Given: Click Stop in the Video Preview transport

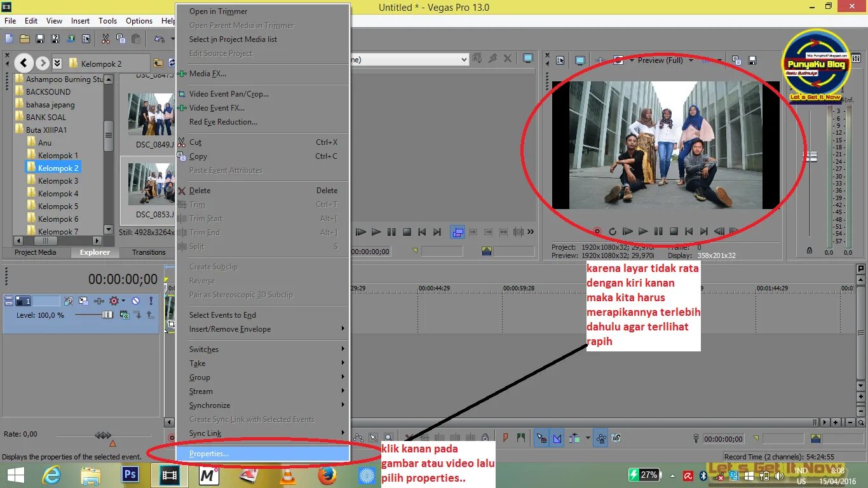Looking at the screenshot, I should 674,232.
